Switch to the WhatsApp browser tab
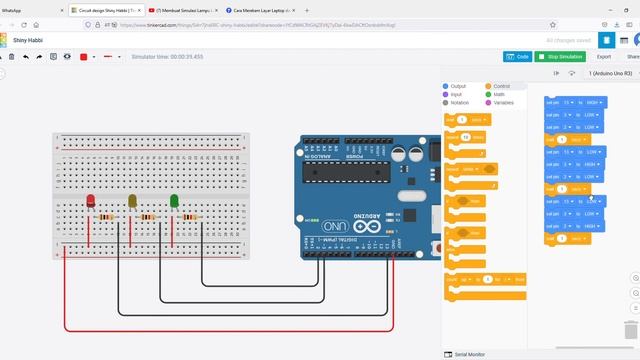This screenshot has height=360, width=640. point(32,10)
